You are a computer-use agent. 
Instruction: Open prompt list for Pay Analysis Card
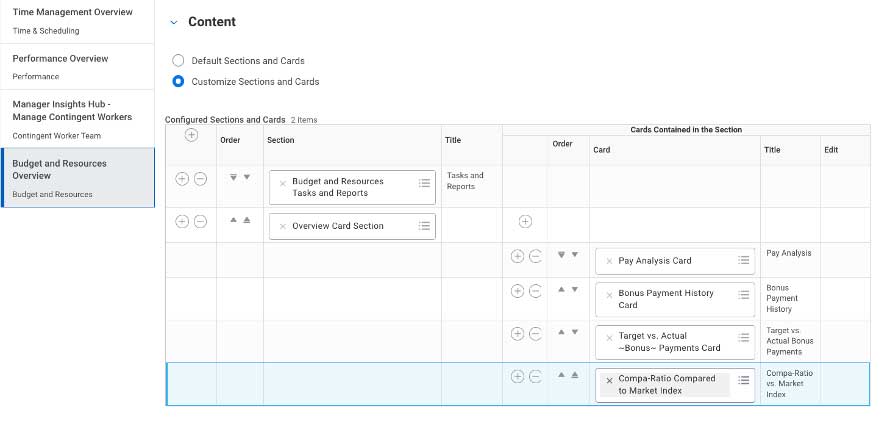pos(743,260)
